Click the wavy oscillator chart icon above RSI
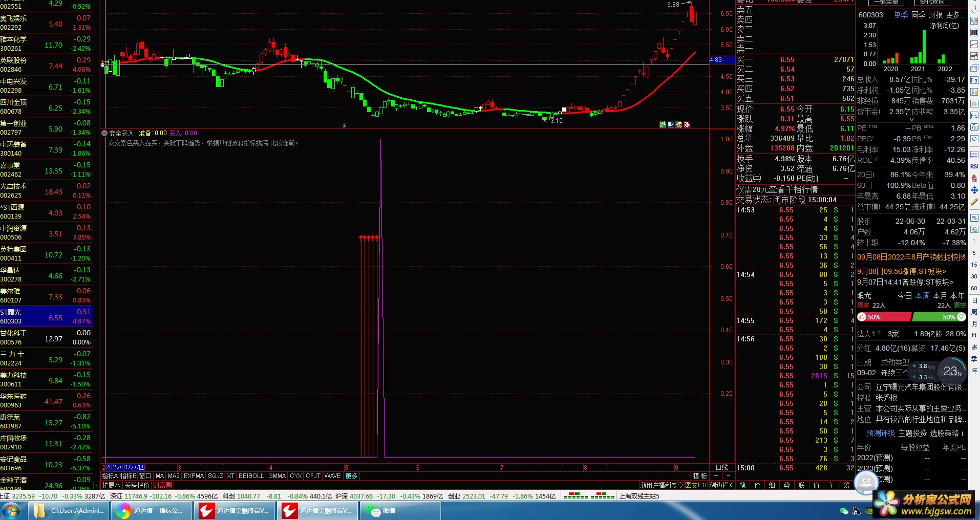 point(974,154)
